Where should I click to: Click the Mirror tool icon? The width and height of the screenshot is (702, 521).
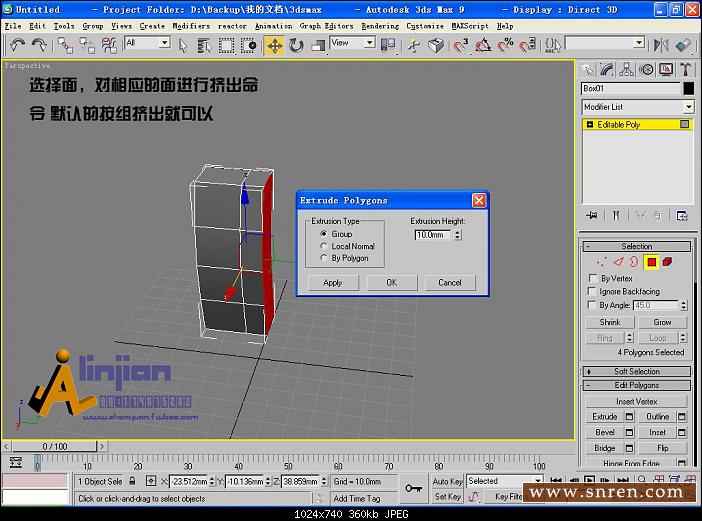point(661,45)
